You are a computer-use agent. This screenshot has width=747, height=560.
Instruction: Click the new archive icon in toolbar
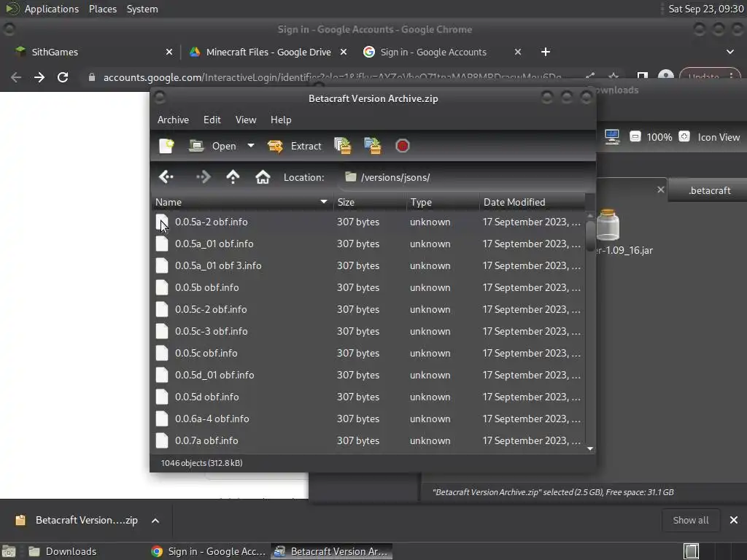166,146
